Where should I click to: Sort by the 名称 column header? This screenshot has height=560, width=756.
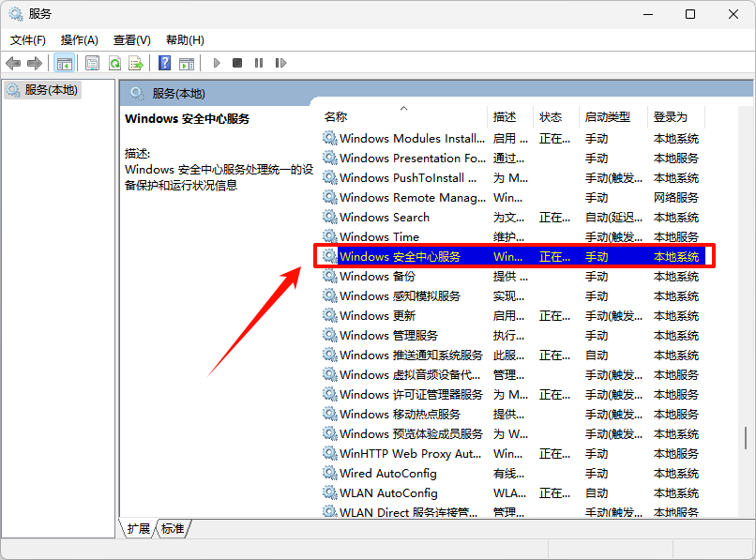tap(403, 116)
